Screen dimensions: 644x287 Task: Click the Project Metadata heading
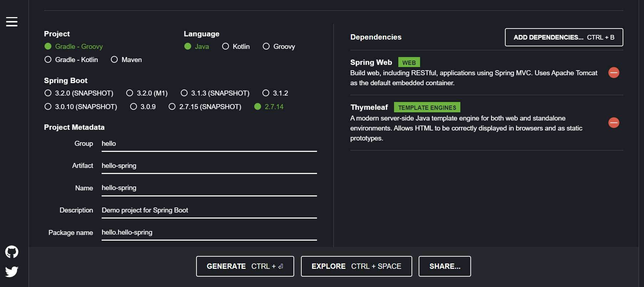(74, 127)
